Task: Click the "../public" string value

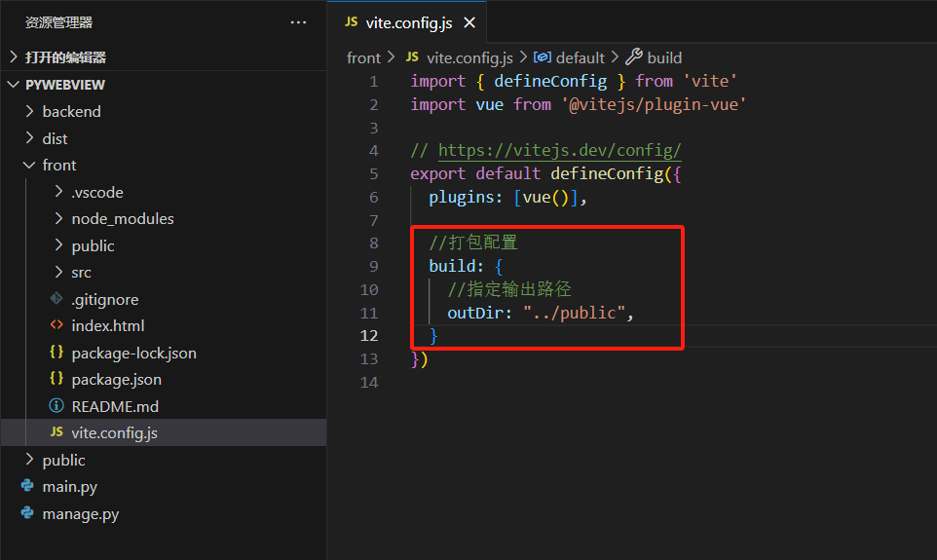Action: 575,313
